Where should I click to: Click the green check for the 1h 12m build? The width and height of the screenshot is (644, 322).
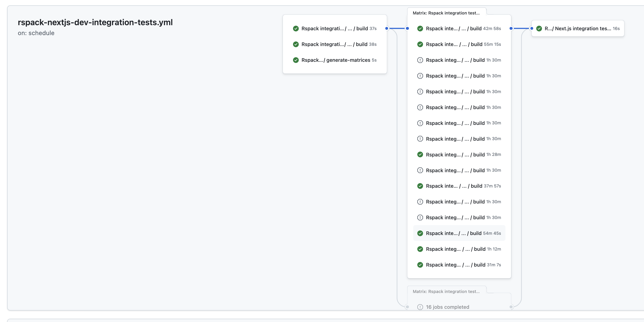coord(420,249)
